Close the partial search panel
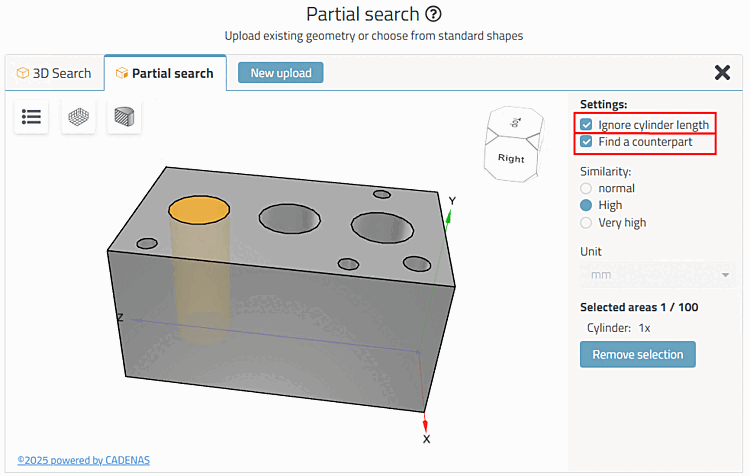 [722, 72]
